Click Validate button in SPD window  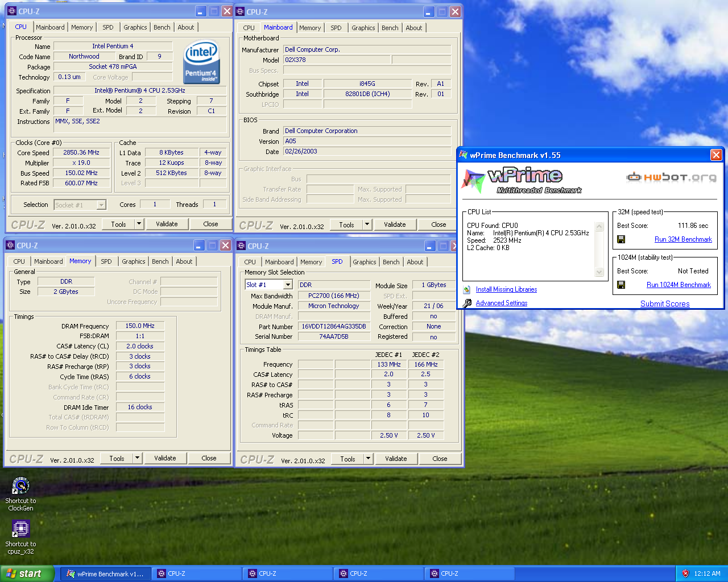tap(396, 459)
